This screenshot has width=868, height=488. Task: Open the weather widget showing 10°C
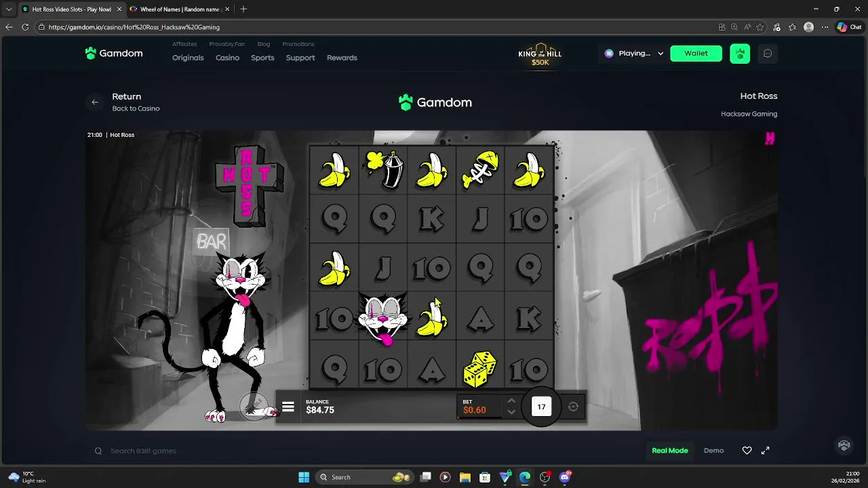pyautogui.click(x=27, y=477)
